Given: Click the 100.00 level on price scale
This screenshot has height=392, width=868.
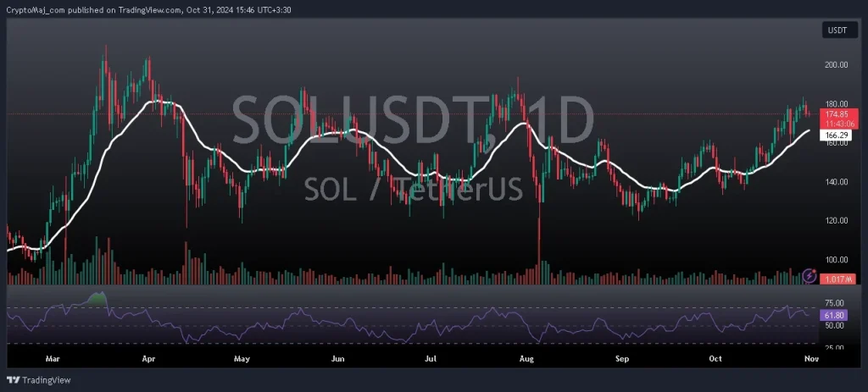Looking at the screenshot, I should pyautogui.click(x=835, y=260).
